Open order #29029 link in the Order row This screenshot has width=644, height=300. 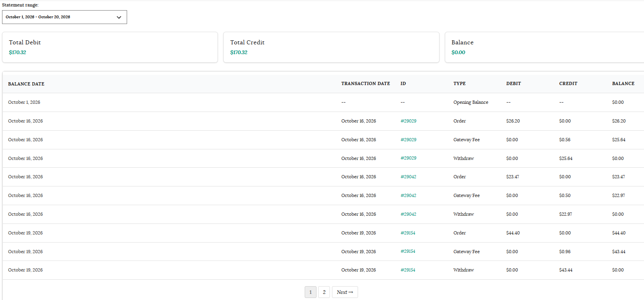click(409, 121)
